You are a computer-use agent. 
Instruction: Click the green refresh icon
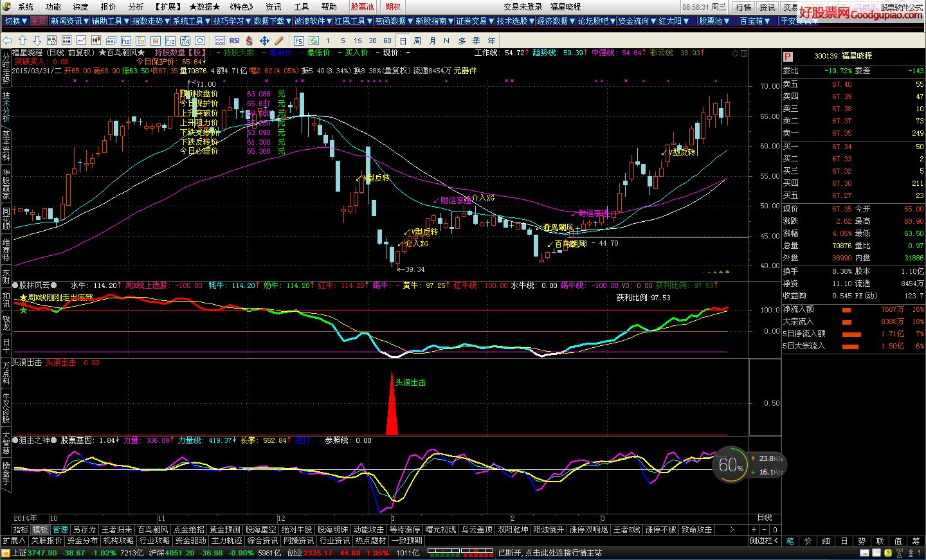point(314,40)
